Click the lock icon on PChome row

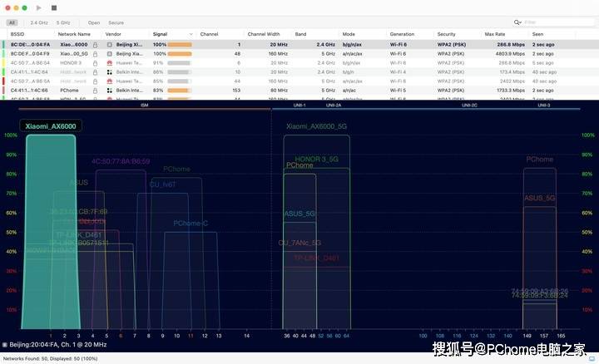(95, 91)
